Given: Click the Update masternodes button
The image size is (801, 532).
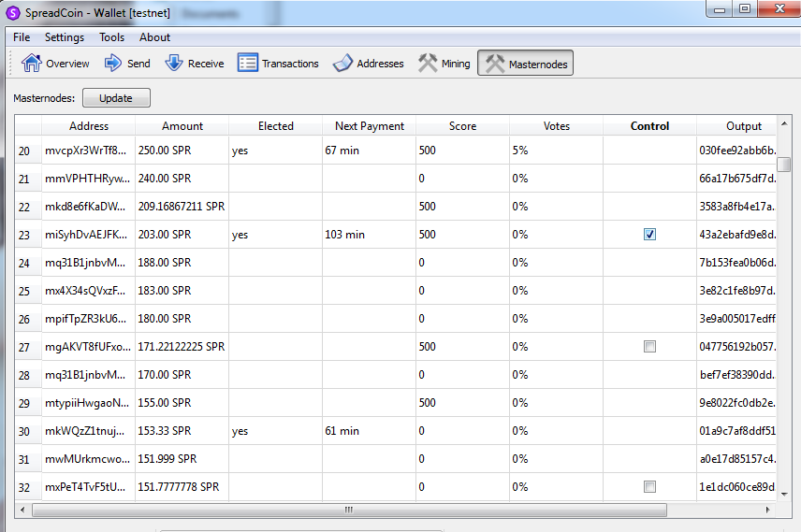Looking at the screenshot, I should point(116,98).
